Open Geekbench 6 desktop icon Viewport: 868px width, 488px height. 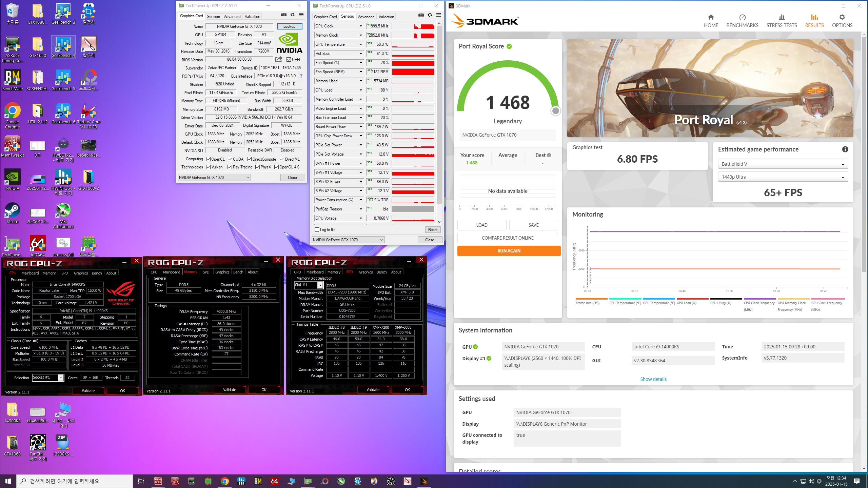pos(63,113)
